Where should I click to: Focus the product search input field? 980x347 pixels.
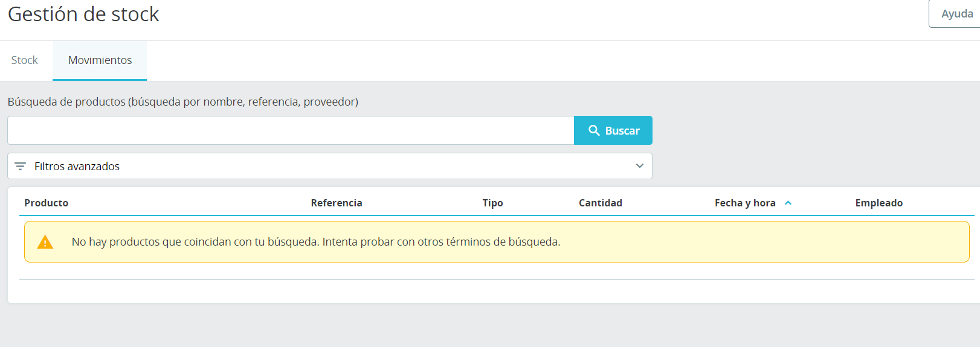[x=291, y=130]
